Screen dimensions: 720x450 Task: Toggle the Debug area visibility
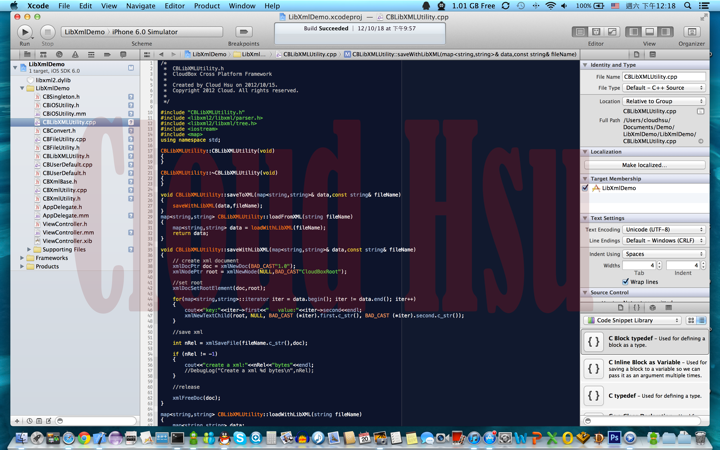coord(649,32)
